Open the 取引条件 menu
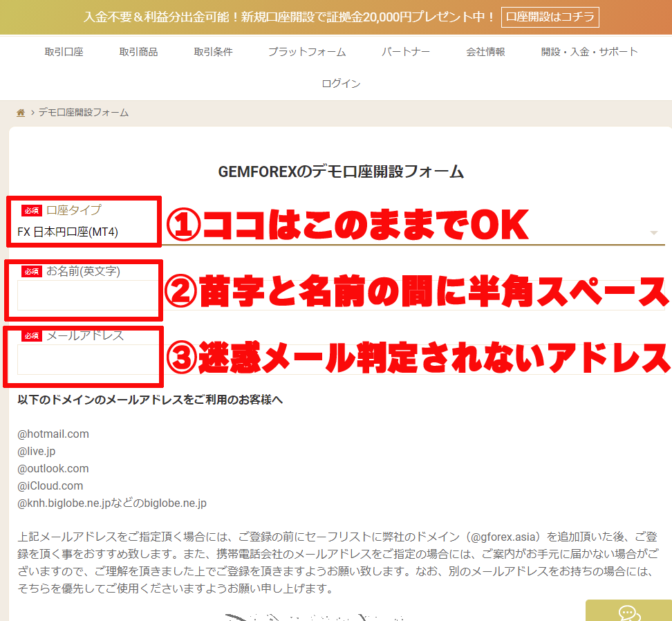672x621 pixels. coord(213,52)
